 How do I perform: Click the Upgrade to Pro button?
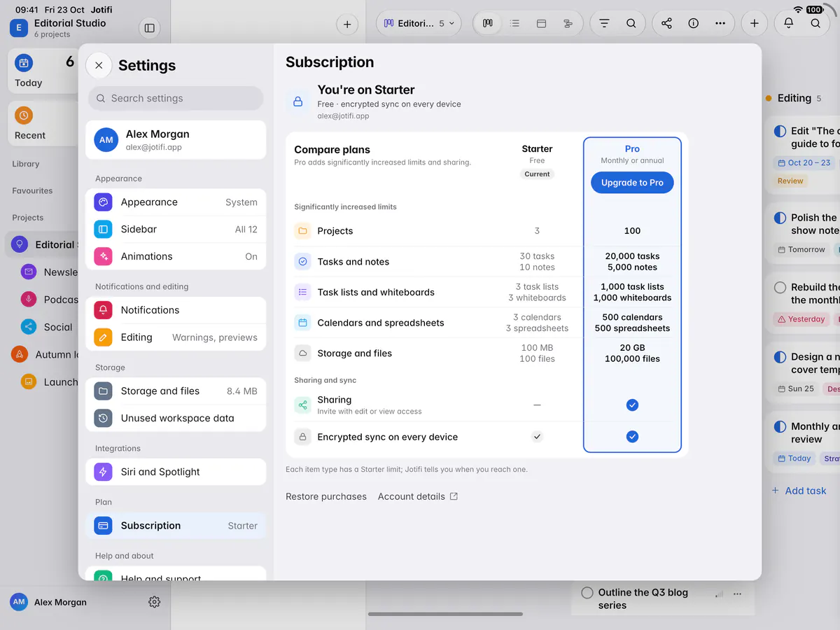[632, 183]
